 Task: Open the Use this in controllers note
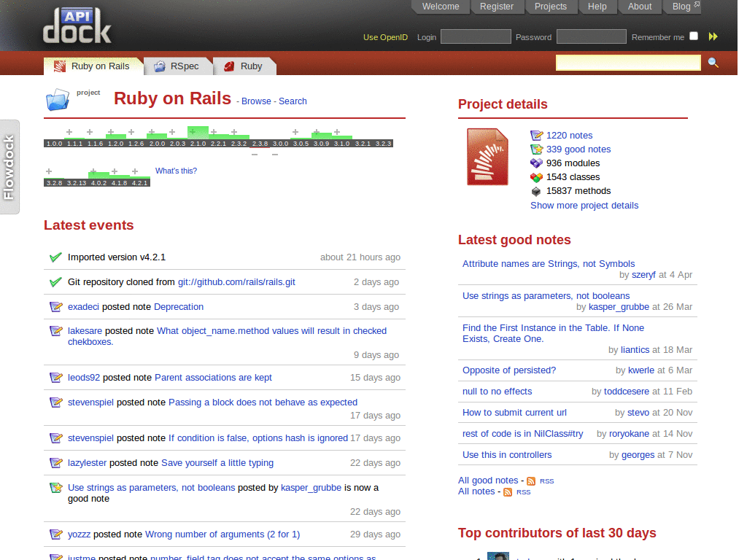coord(507,455)
